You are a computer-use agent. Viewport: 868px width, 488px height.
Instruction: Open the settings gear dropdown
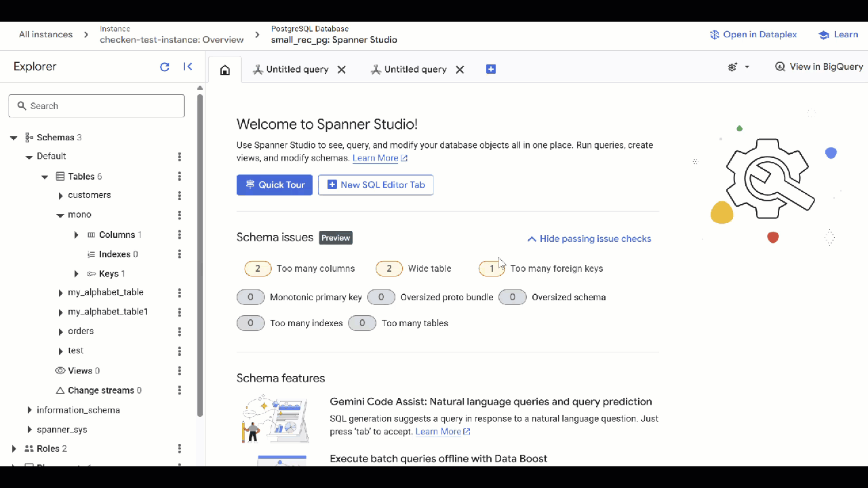pyautogui.click(x=738, y=67)
